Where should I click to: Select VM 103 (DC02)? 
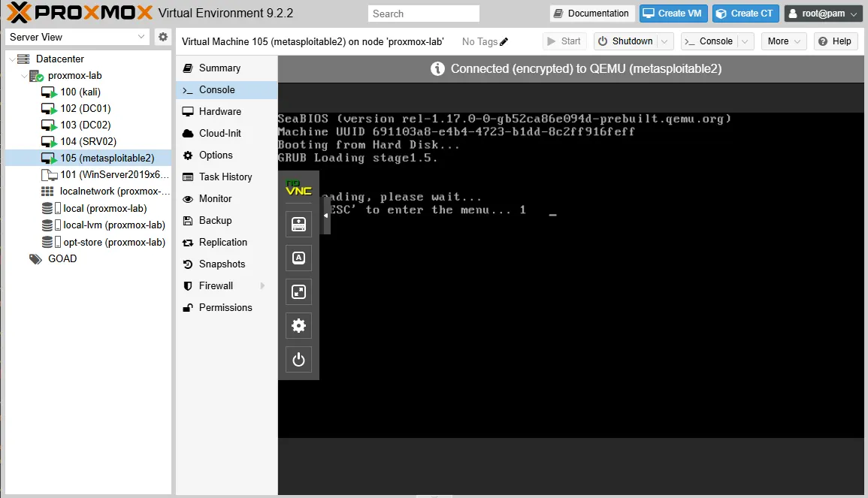(88, 125)
